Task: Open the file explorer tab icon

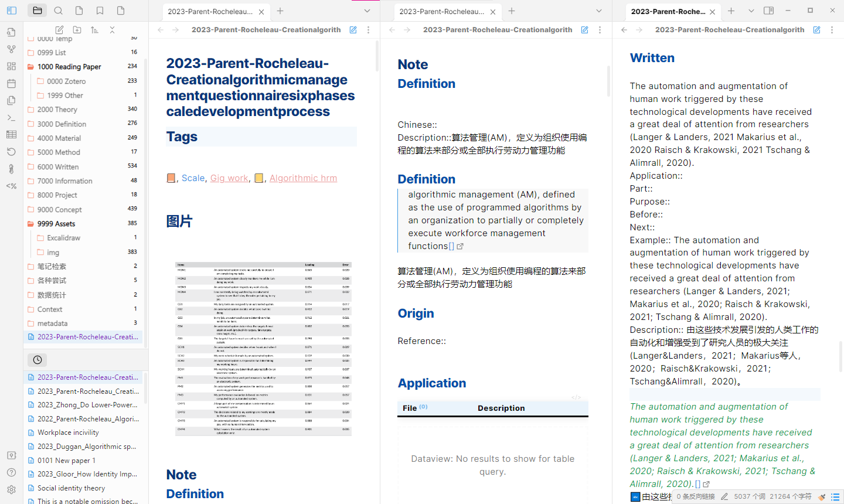Action: point(38,11)
